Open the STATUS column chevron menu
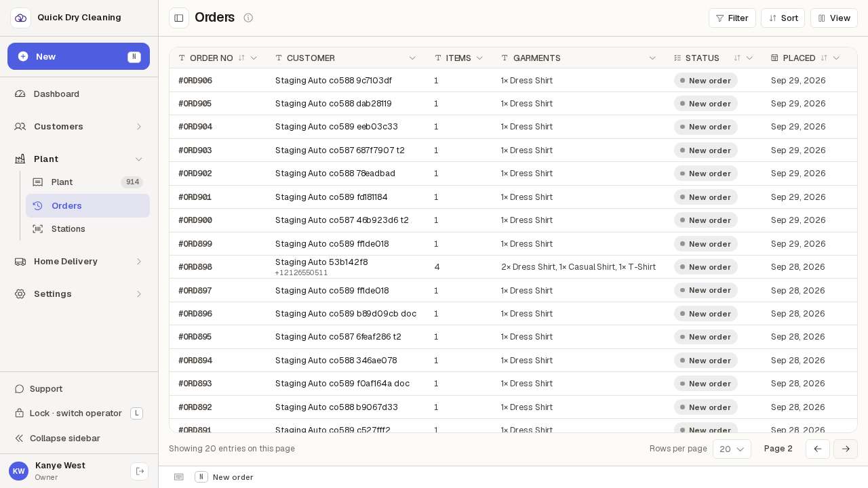868x488 pixels. (749, 58)
